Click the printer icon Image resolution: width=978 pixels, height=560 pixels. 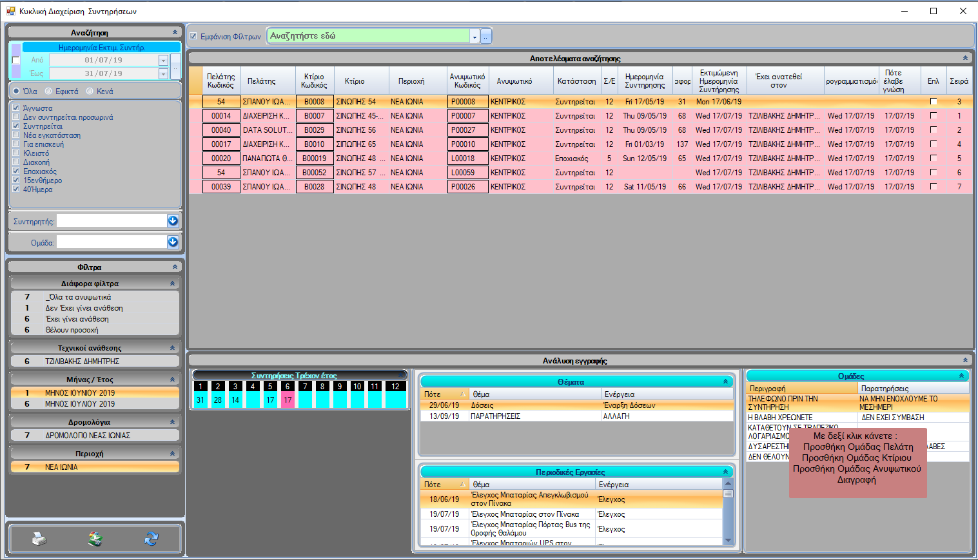pyautogui.click(x=39, y=539)
